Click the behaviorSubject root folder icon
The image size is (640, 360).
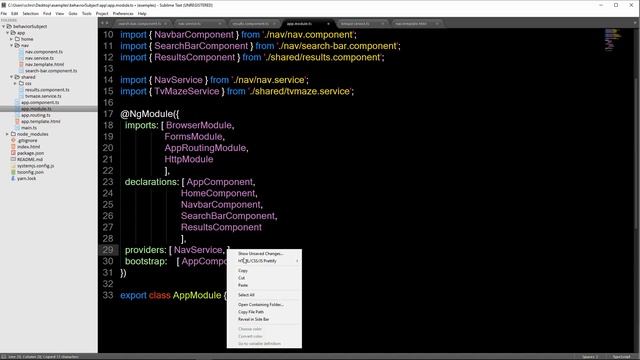9,27
